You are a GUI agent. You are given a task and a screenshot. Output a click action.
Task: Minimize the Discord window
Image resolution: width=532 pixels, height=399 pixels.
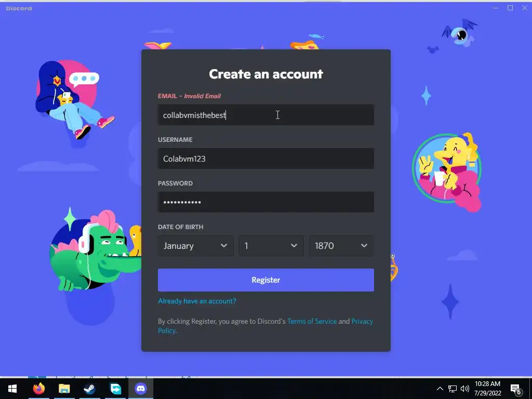[496, 8]
